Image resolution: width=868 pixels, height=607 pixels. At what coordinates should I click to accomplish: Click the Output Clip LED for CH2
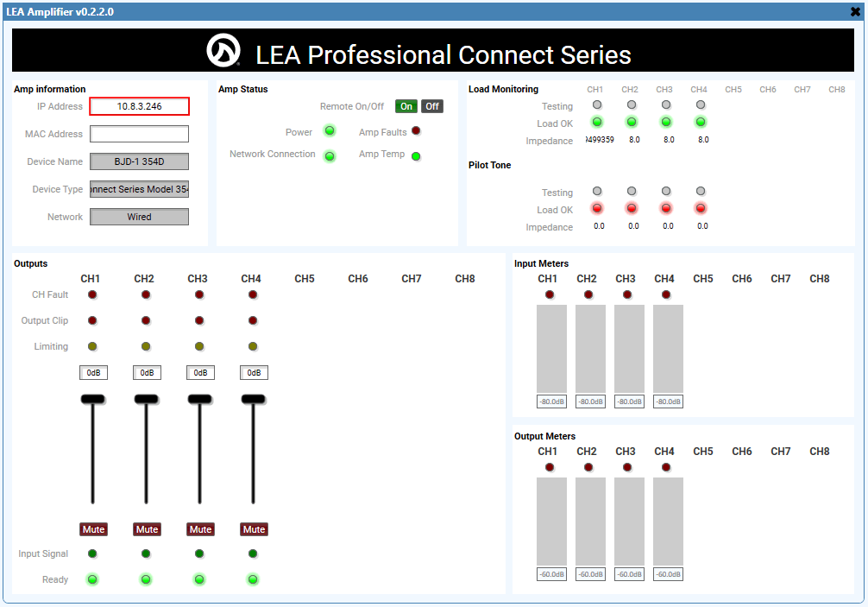pyautogui.click(x=146, y=320)
